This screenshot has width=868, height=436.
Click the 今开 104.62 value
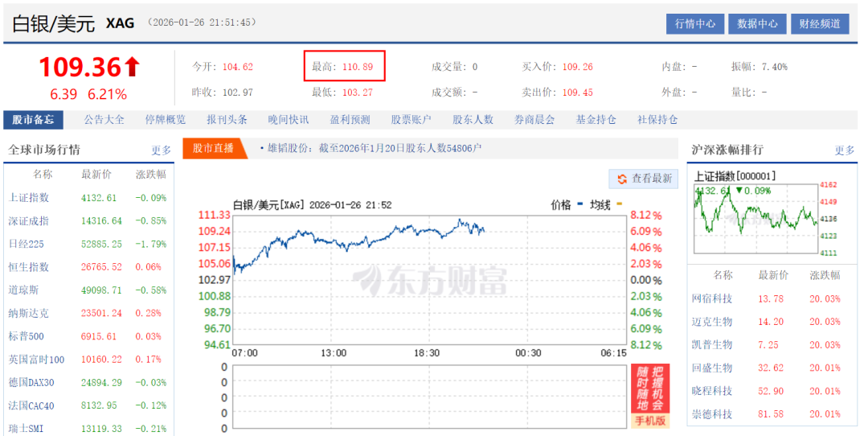click(238, 67)
